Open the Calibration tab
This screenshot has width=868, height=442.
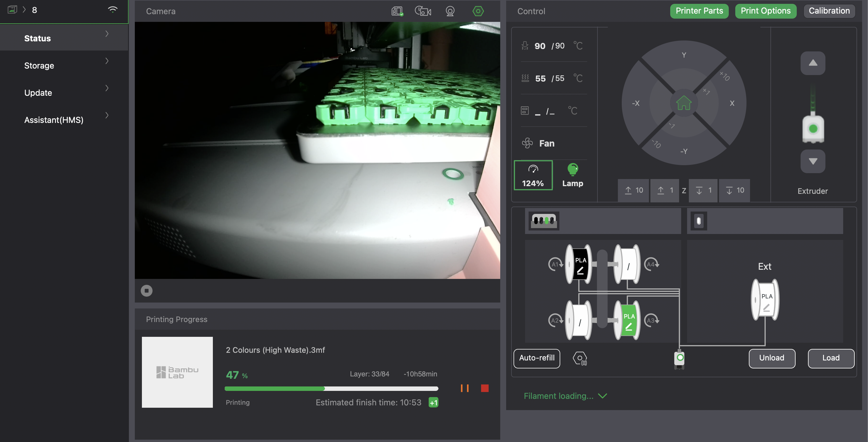point(829,11)
